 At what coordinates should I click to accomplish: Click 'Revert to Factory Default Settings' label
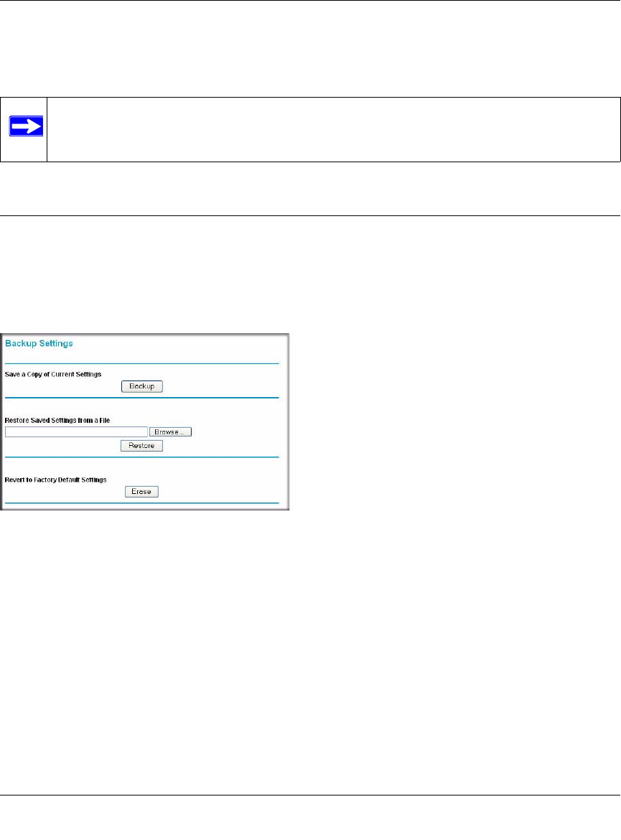click(56, 480)
